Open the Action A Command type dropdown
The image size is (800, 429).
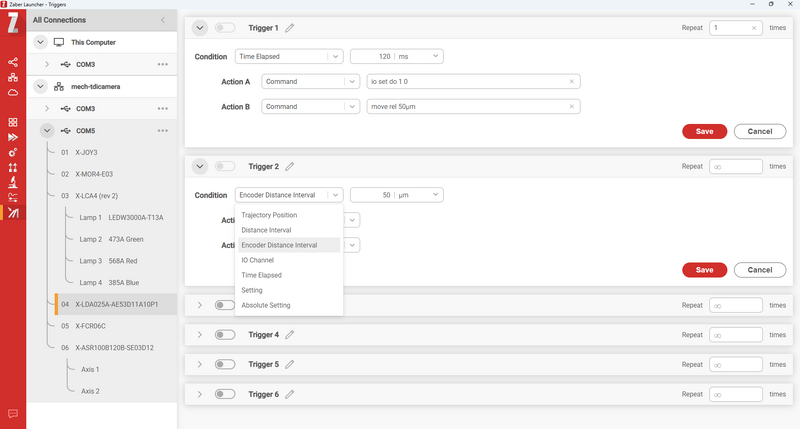coord(310,82)
